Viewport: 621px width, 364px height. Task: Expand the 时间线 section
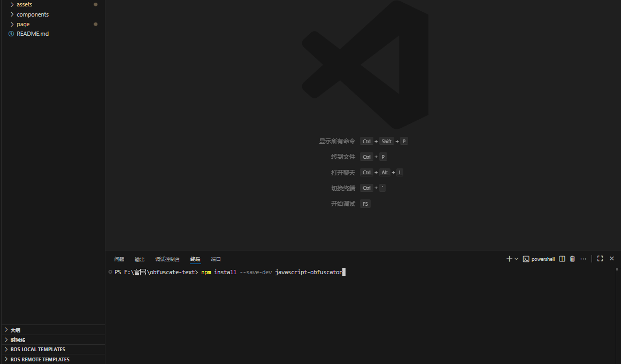click(x=53, y=340)
